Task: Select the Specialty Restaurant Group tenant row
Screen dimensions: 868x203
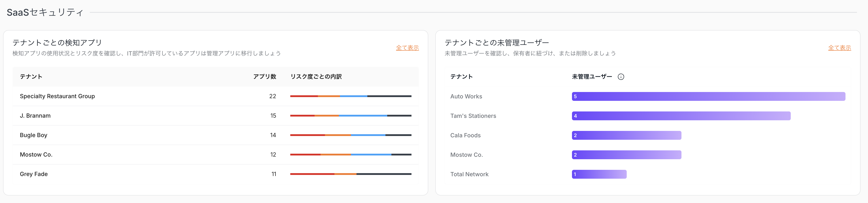Action: tap(57, 96)
